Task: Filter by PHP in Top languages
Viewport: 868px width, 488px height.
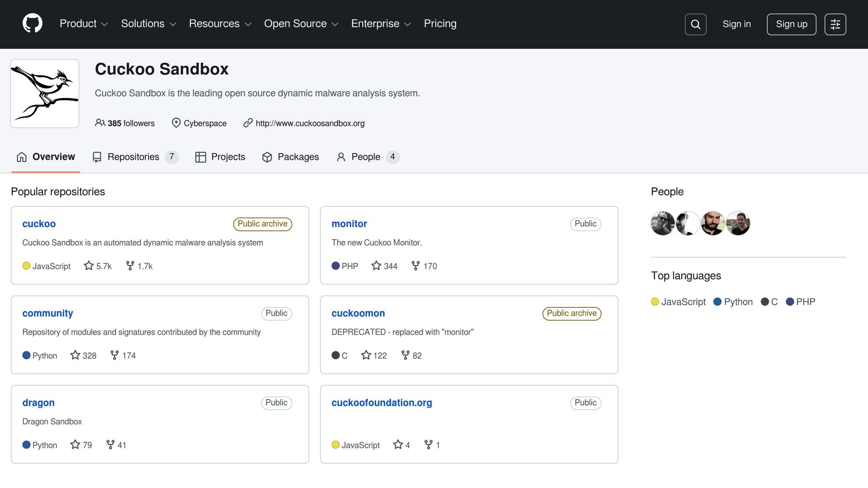Action: tap(801, 302)
